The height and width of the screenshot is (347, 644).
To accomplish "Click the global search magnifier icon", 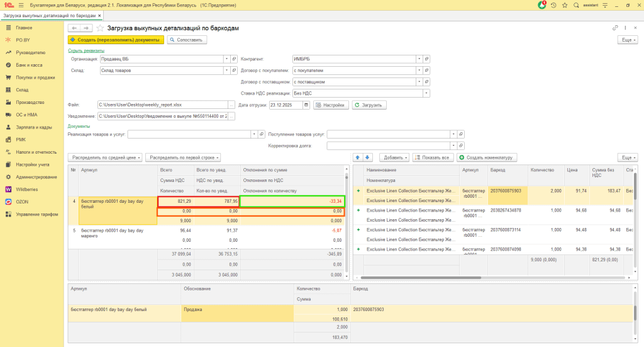I will click(x=575, y=5).
